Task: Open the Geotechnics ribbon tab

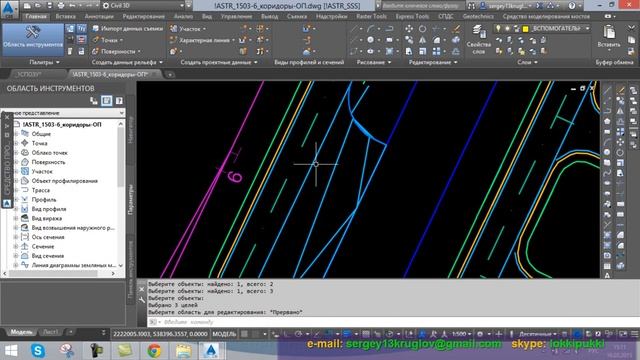Action: pyautogui.click(x=478, y=16)
